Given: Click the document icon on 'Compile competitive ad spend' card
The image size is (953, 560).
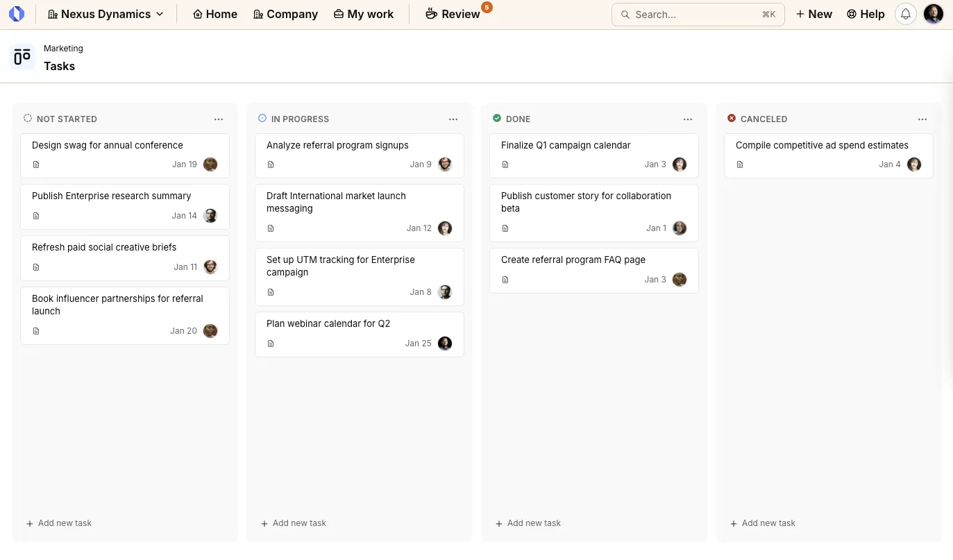Looking at the screenshot, I should point(740,164).
